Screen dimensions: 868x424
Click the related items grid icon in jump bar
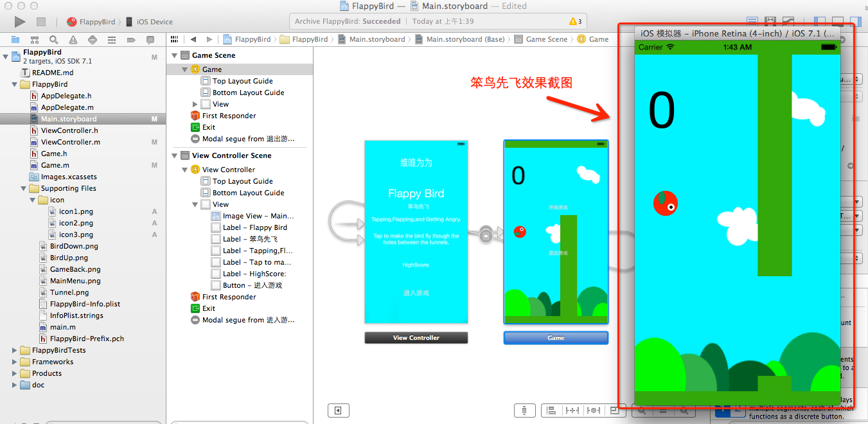coord(173,39)
